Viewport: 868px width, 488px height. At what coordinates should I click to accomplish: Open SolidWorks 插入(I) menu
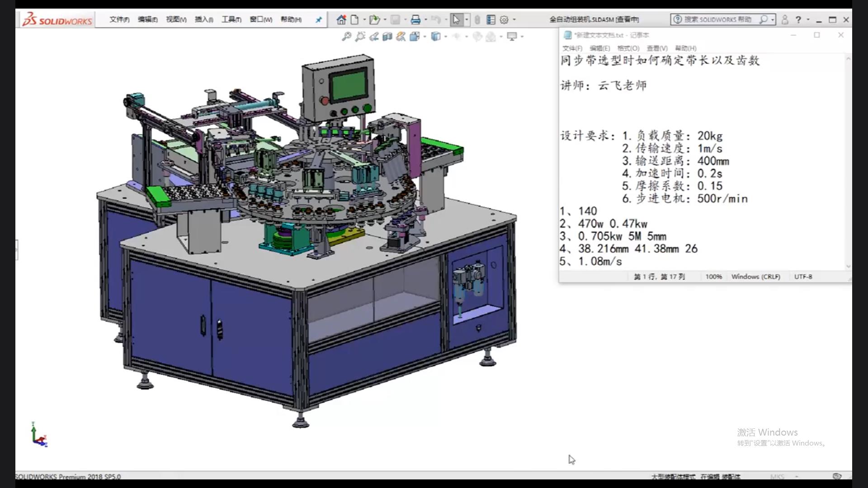[x=204, y=19]
